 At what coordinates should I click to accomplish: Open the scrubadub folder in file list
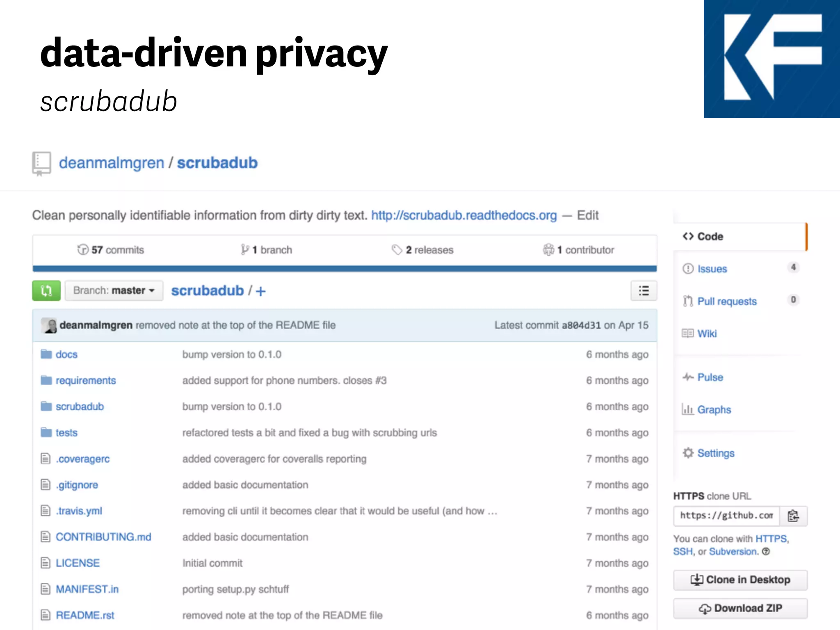(x=80, y=406)
